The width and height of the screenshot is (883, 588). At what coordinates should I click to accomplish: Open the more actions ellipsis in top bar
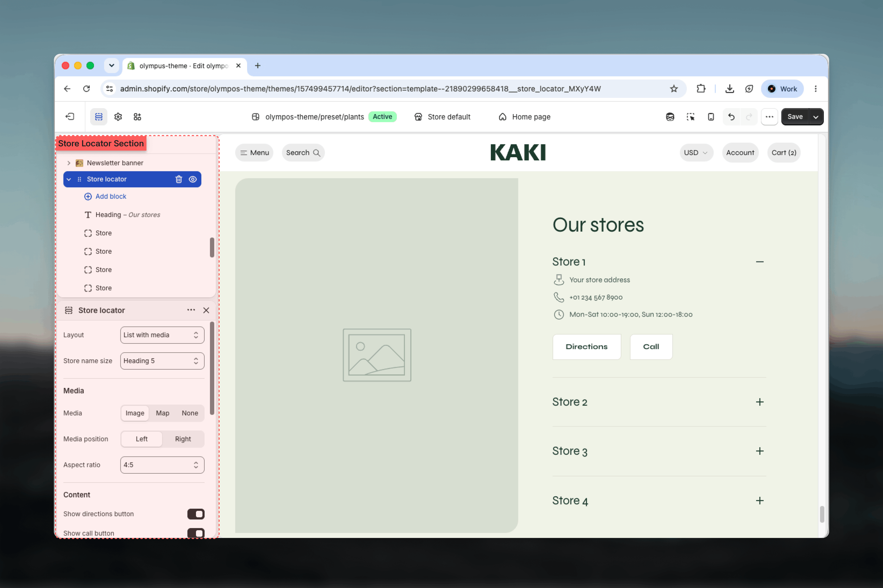769,117
